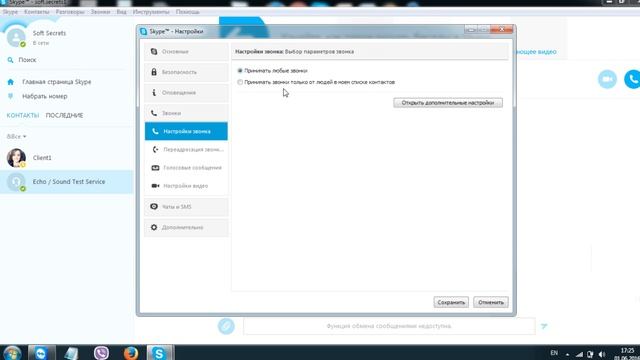Click the EN language indicator in tray
The height and width of the screenshot is (360, 640).
554,353
